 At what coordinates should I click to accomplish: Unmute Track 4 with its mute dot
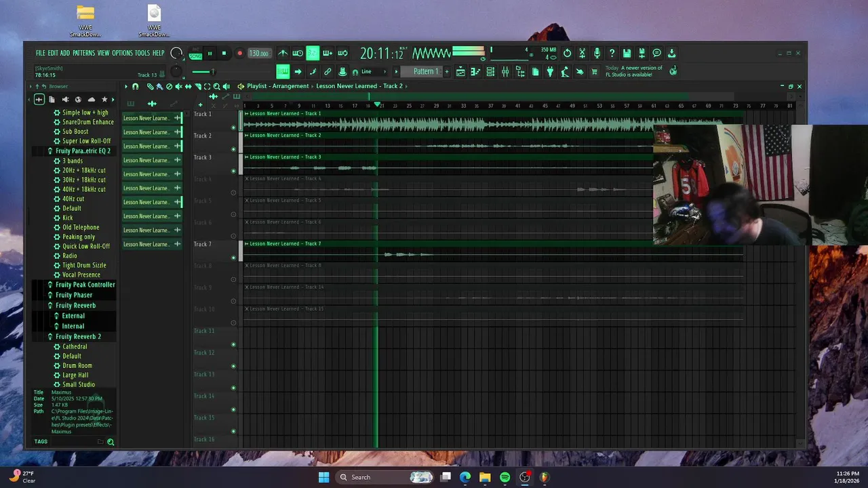coord(233,192)
